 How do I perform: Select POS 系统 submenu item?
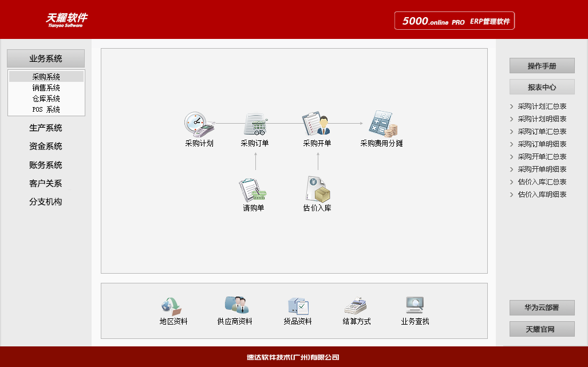point(46,109)
